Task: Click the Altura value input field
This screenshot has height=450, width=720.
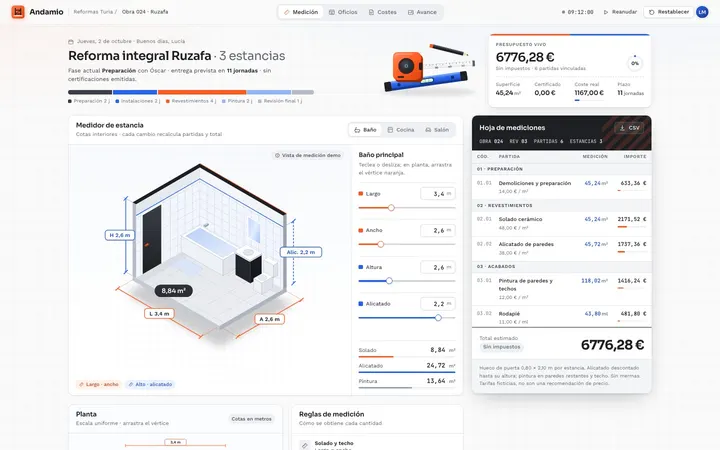Action: pos(438,267)
